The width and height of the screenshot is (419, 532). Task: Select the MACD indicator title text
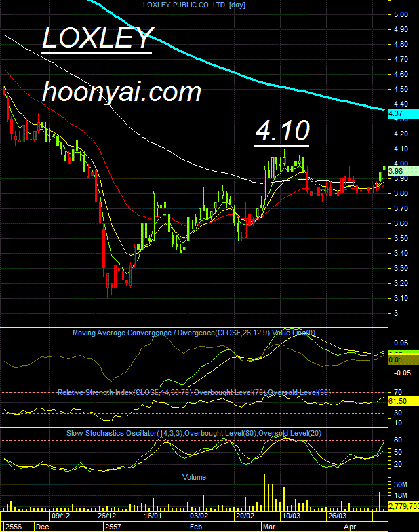click(x=194, y=332)
